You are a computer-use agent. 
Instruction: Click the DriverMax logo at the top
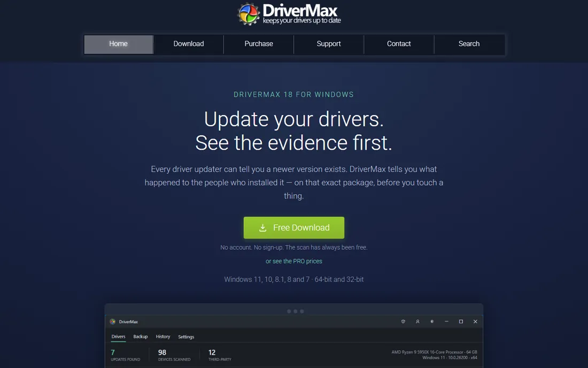click(289, 14)
